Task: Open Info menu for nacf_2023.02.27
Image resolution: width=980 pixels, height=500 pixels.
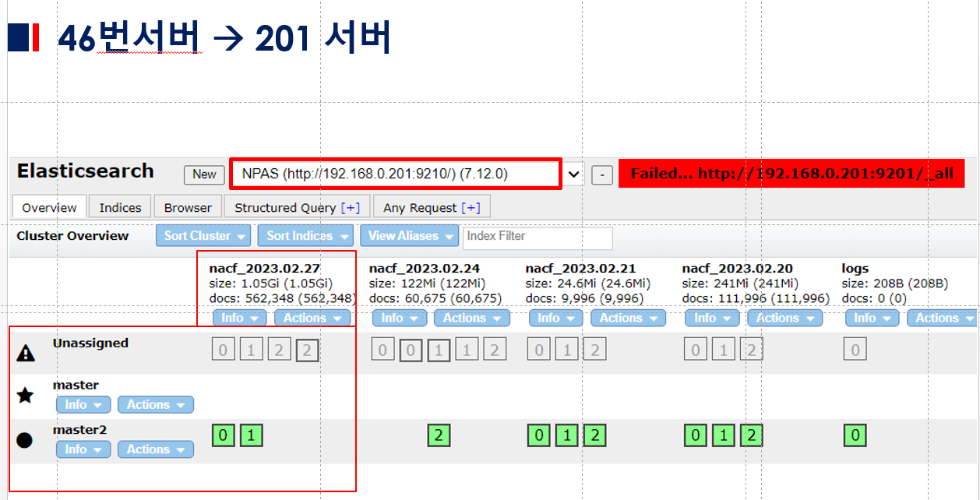Action: pos(239,318)
